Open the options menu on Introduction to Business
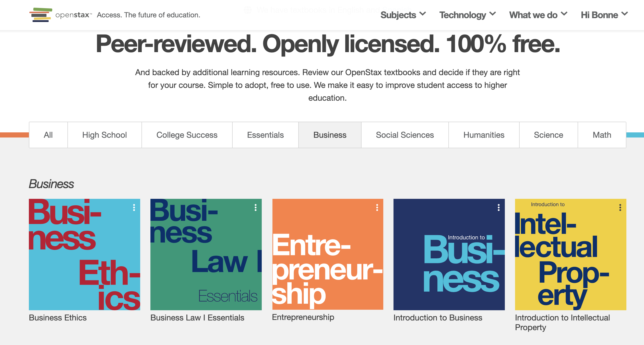 (499, 208)
